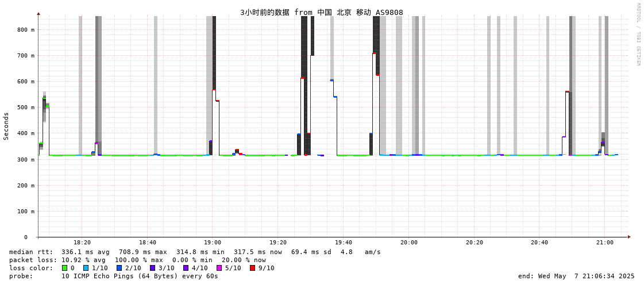Click the loss color: label
The image size is (644, 284).
tap(31, 268)
